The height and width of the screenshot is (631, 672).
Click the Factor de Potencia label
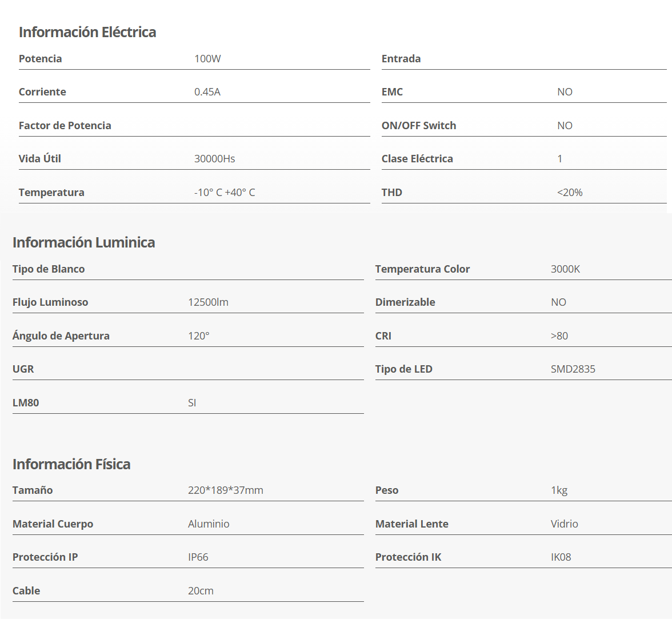65,126
